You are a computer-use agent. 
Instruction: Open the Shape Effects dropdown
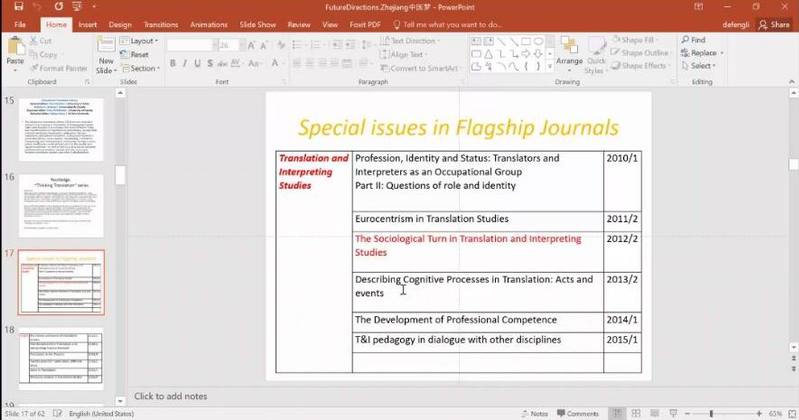(x=640, y=66)
